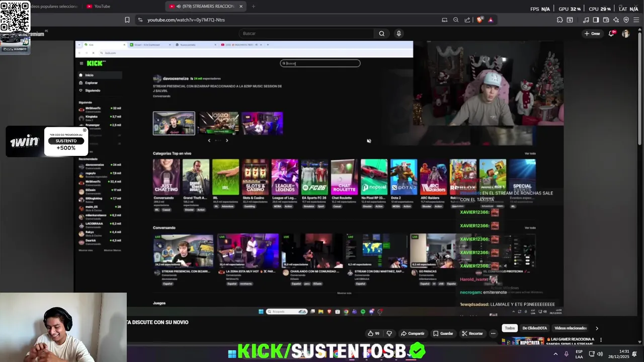Image resolution: width=644 pixels, height=362 pixels.
Task: Open Windows notification bell in tray
Action: pyautogui.click(x=634, y=354)
